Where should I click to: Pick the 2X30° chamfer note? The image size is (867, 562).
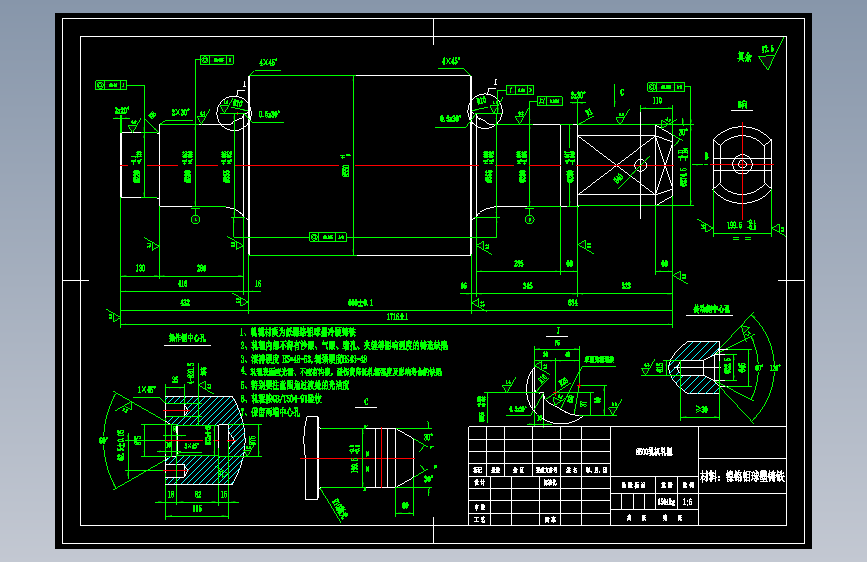(x=180, y=112)
